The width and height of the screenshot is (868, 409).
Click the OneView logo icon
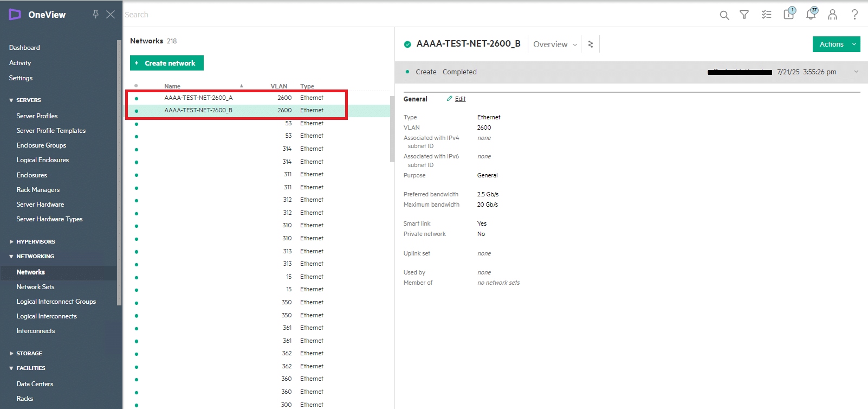15,15
